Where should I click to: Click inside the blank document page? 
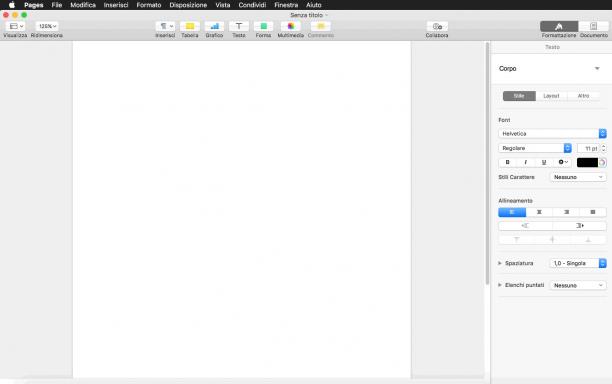(x=242, y=210)
